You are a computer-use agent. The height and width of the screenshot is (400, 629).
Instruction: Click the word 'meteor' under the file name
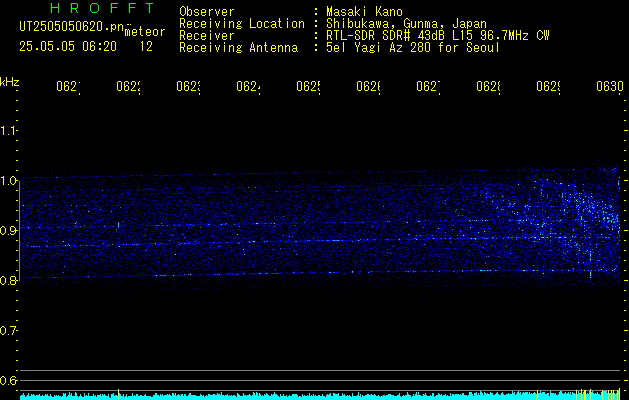[x=145, y=32]
